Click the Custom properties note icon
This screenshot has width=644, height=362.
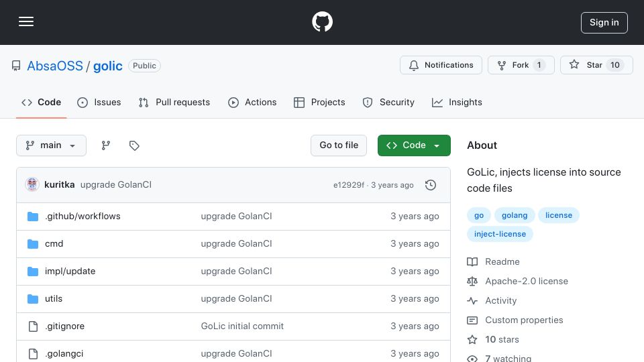click(472, 320)
